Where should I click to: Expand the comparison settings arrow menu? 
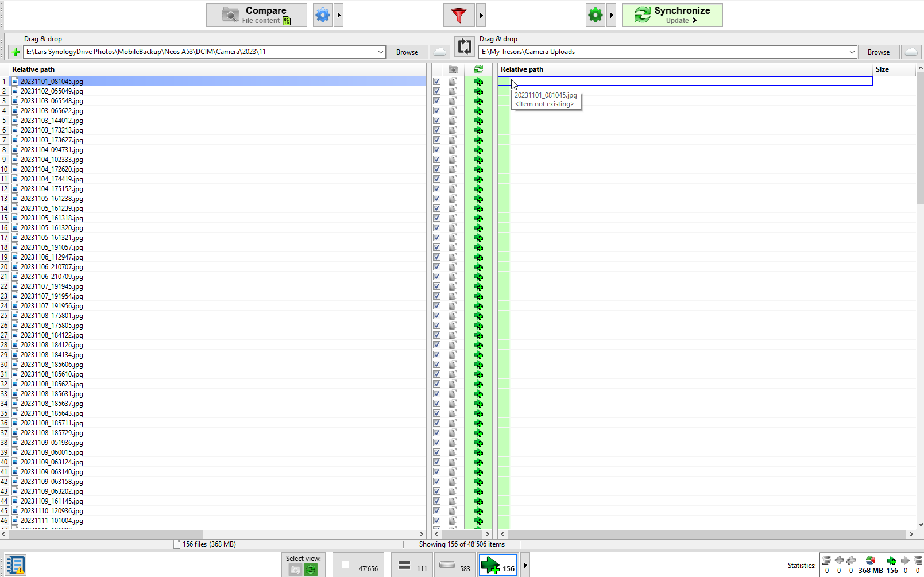click(339, 16)
